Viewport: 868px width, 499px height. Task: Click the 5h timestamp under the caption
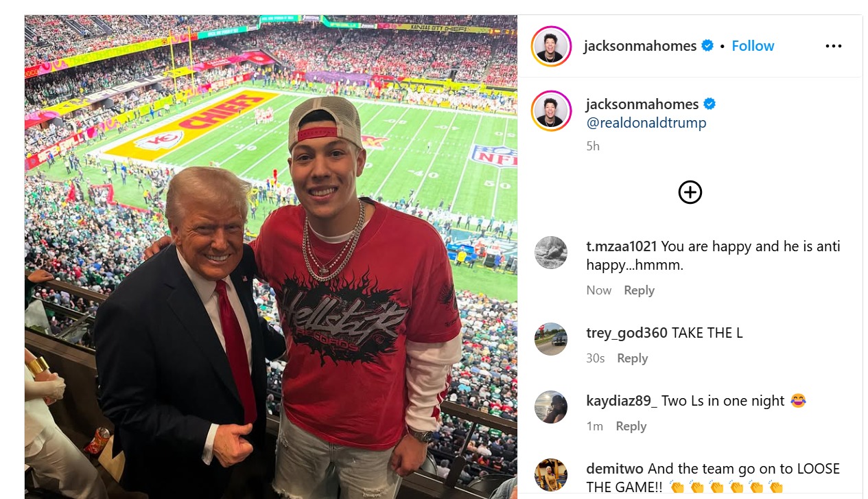point(592,146)
